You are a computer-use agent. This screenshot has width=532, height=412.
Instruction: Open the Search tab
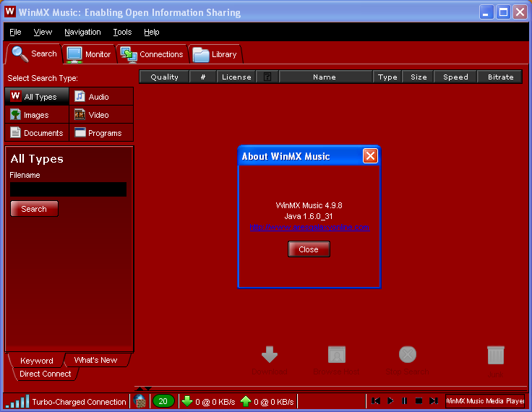[x=34, y=53]
